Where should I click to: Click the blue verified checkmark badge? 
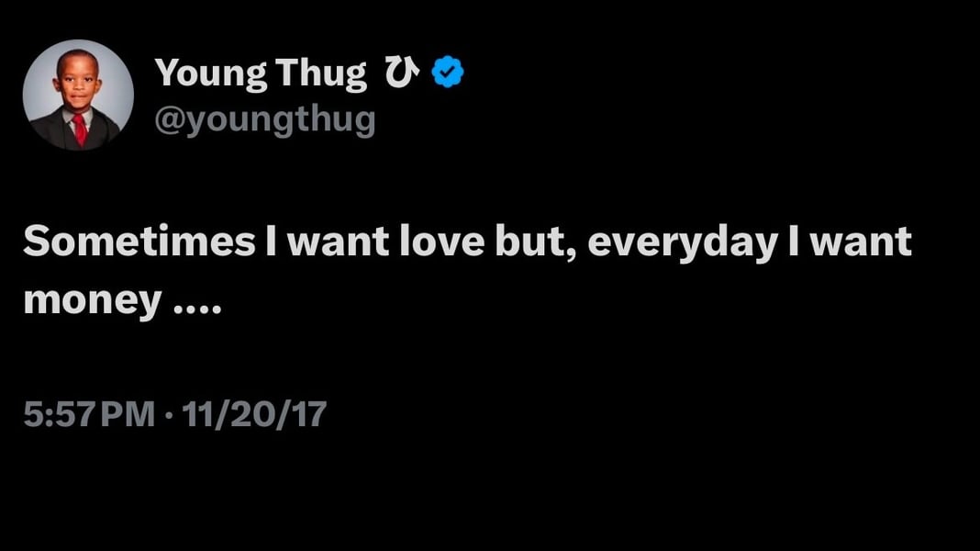click(x=448, y=73)
